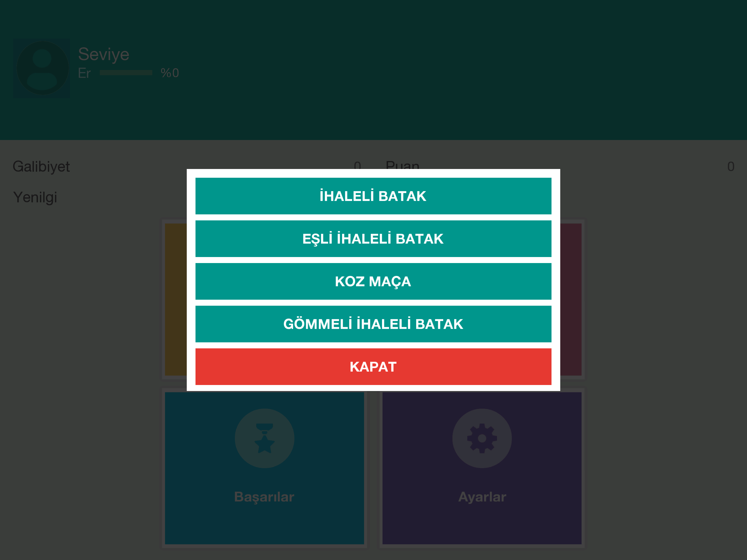This screenshot has width=747, height=560.
Task: Click the Puan value zero
Action: point(730,167)
